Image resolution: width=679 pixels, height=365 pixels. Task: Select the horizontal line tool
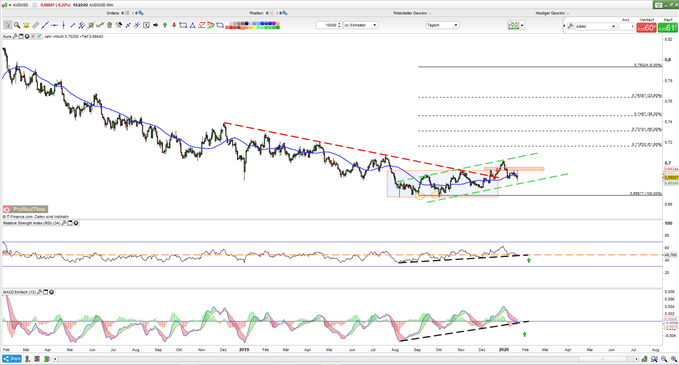point(54,25)
